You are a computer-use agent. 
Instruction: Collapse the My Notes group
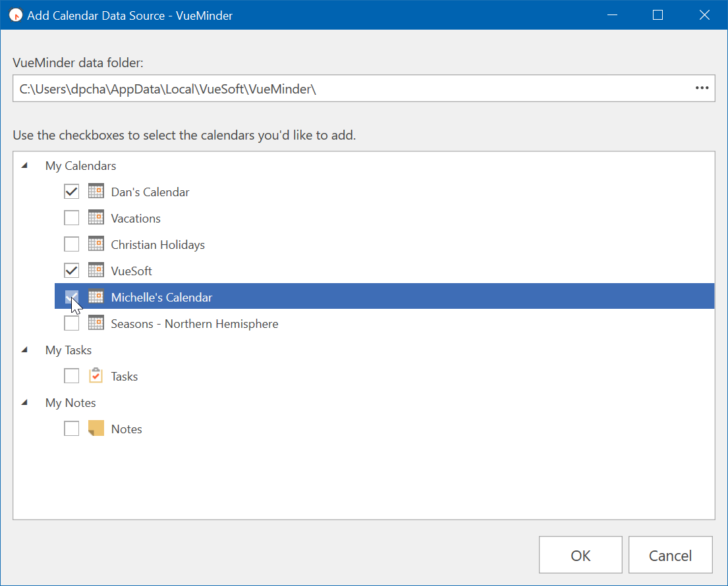(25, 402)
